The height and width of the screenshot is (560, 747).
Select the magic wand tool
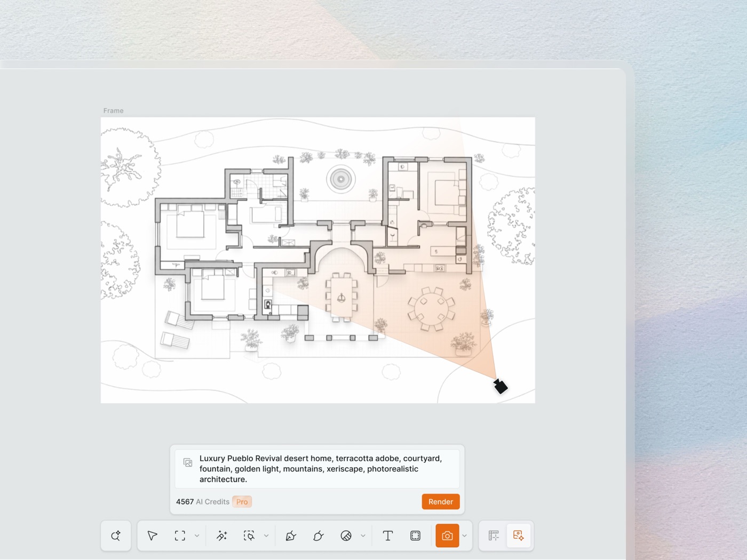[222, 535]
